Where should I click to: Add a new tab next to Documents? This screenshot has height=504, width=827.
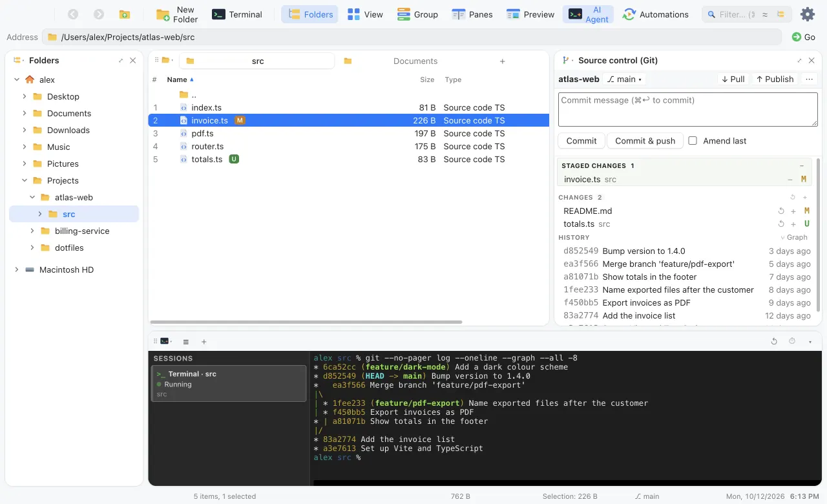(502, 61)
